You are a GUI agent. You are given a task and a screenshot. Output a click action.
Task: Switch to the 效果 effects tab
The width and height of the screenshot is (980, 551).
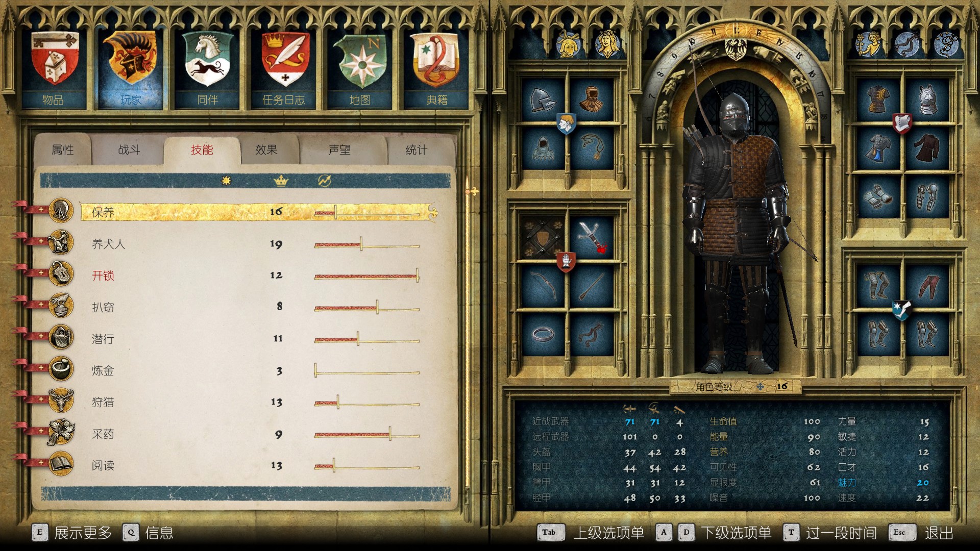[266, 150]
